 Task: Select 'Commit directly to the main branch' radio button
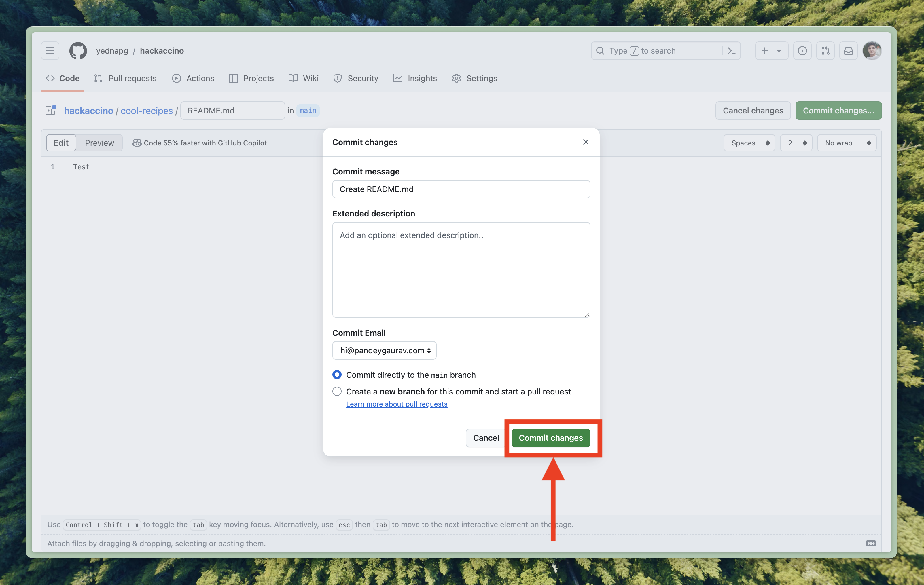[337, 375]
